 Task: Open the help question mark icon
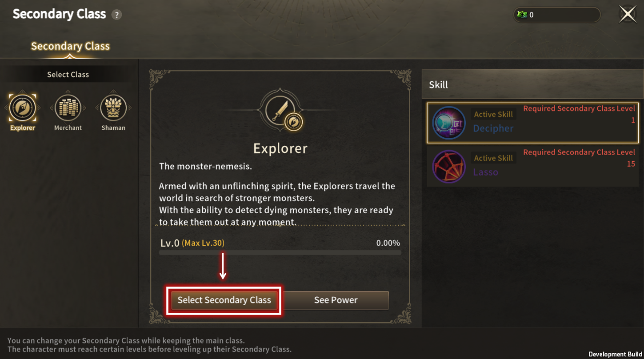[116, 15]
